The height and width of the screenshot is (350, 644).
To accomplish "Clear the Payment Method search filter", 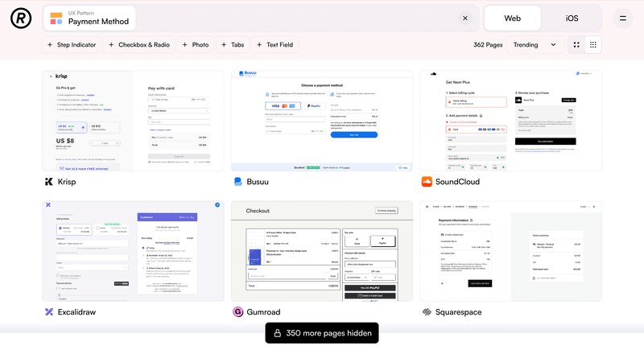I will click(x=464, y=18).
